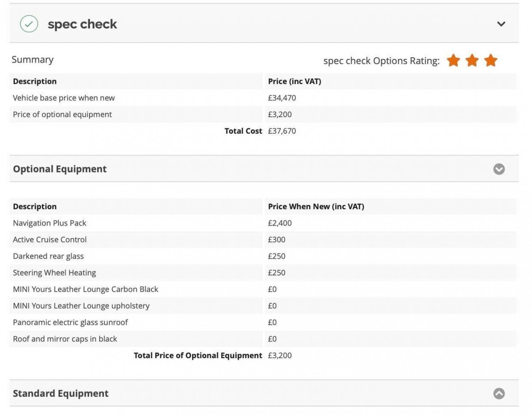The image size is (532, 415).
Task: Select the Darkened rear glass row
Action: (x=48, y=256)
